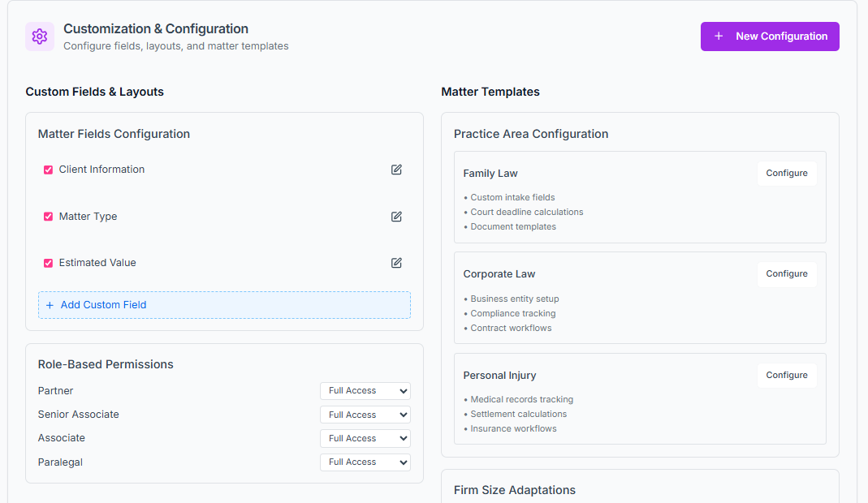Configure the Family Law template
Viewport: 868px width, 503px height.
pos(786,174)
